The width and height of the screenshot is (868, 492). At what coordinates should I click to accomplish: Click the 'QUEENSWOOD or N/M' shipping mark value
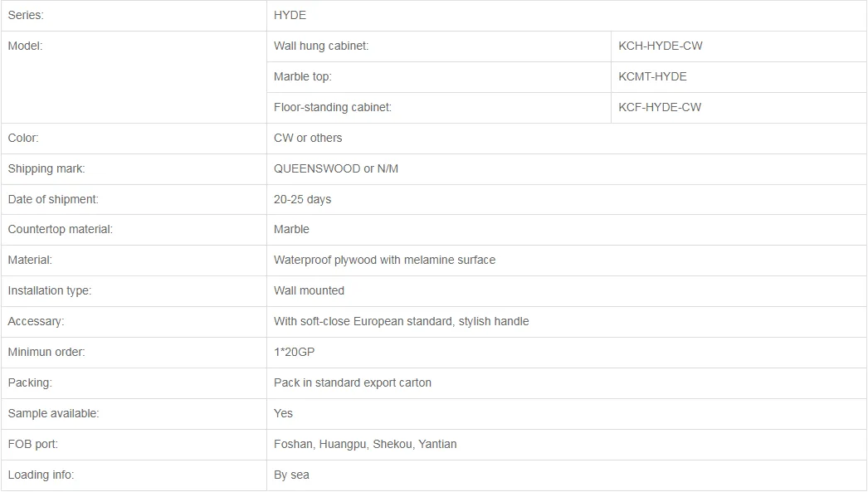[335, 168]
